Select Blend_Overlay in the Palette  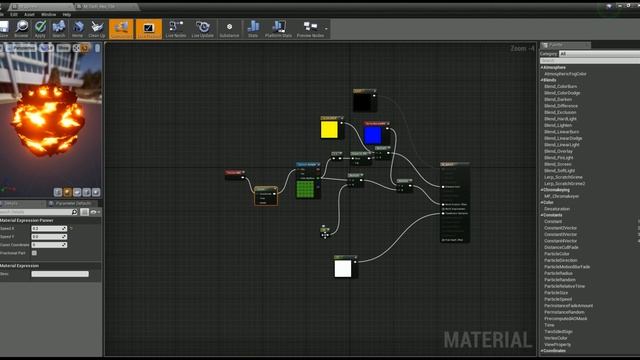[558, 151]
